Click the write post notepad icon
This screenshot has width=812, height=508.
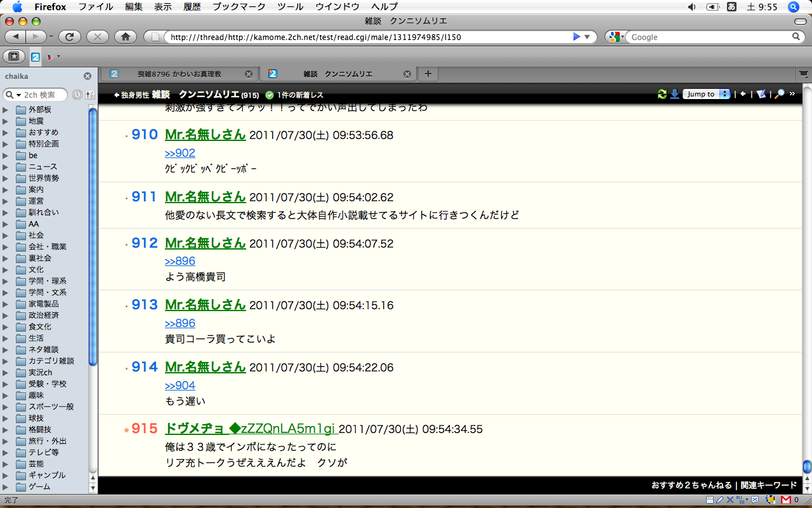click(761, 94)
